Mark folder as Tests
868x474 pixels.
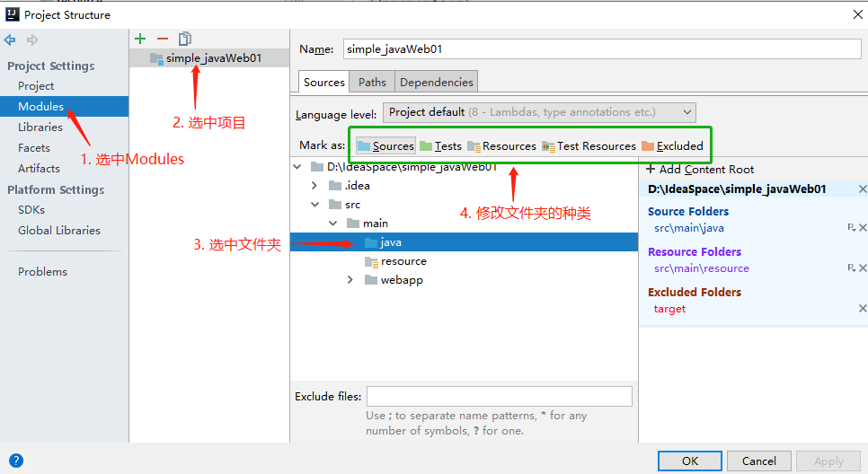[x=440, y=146]
